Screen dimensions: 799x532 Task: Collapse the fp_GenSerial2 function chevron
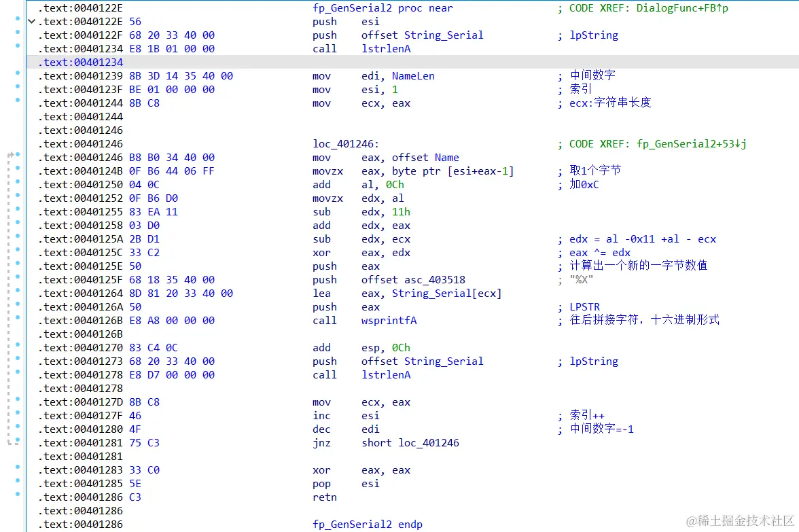click(x=31, y=22)
